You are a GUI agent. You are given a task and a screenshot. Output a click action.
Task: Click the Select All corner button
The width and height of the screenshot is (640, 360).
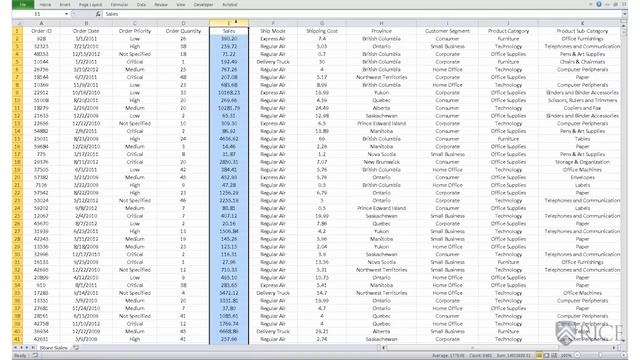pos(18,23)
